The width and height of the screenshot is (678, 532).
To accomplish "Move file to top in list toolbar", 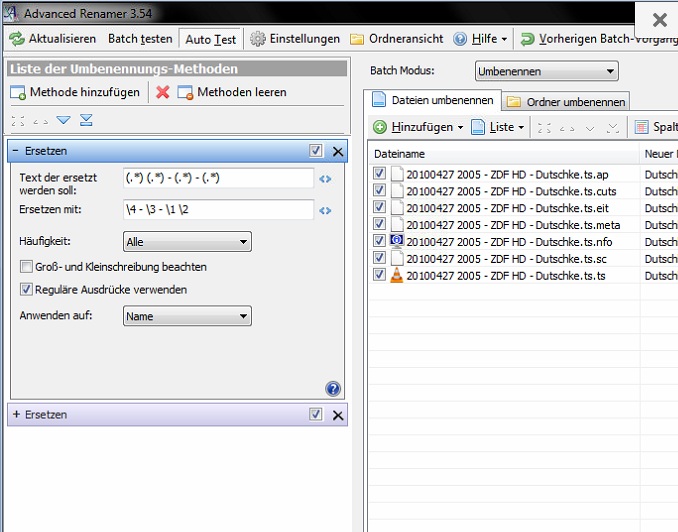I will pos(544,128).
